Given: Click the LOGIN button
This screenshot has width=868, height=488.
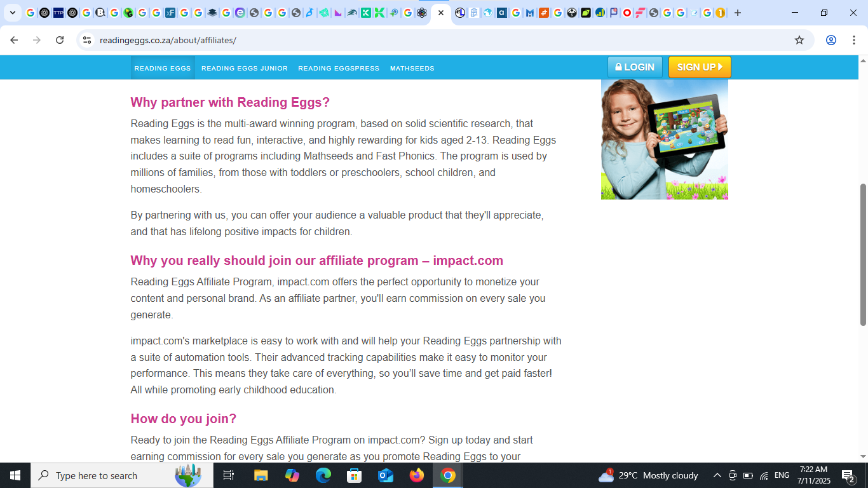Looking at the screenshot, I should 635,67.
